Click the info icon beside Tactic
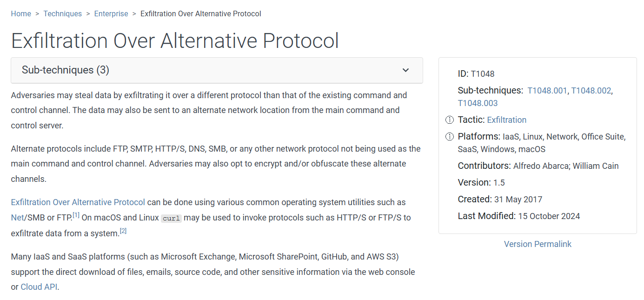Viewport: 644px width, 300px height. pyautogui.click(x=450, y=120)
